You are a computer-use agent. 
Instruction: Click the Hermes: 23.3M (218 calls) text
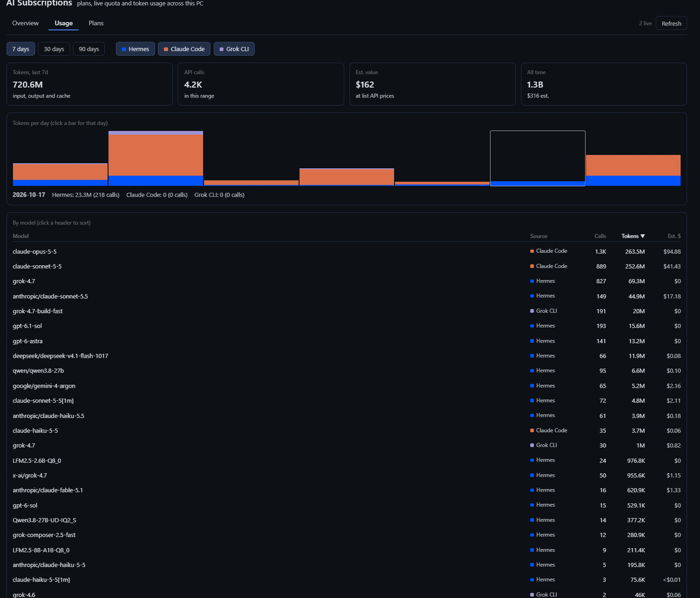click(x=86, y=195)
